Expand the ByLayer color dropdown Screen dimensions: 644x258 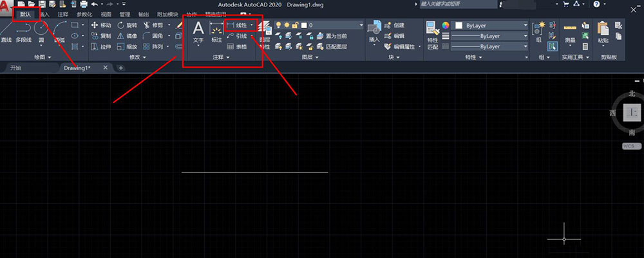pyautogui.click(x=526, y=26)
